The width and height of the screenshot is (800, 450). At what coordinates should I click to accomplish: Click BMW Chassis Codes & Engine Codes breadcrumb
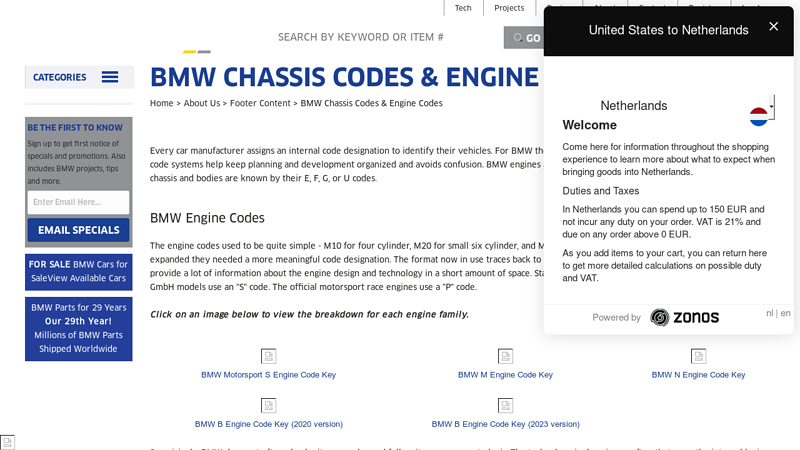coord(371,103)
